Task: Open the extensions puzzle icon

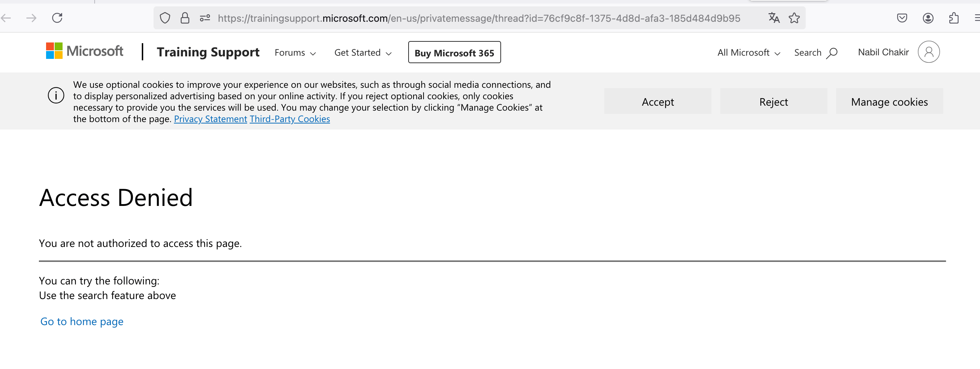Action: click(x=954, y=18)
